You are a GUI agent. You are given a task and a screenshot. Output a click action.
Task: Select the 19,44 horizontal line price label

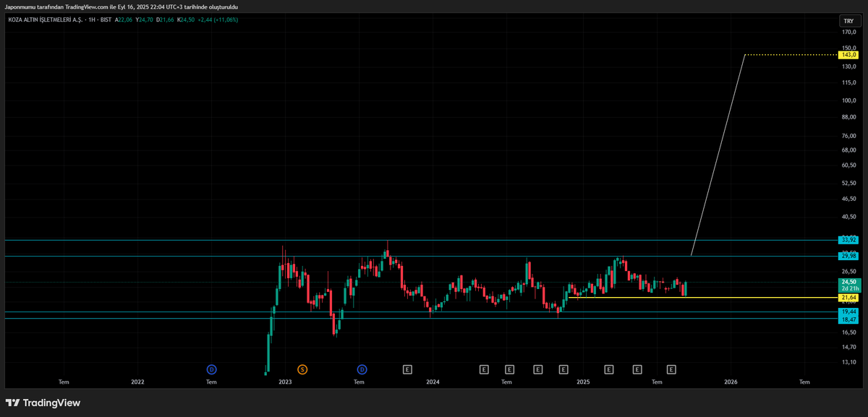pos(848,311)
